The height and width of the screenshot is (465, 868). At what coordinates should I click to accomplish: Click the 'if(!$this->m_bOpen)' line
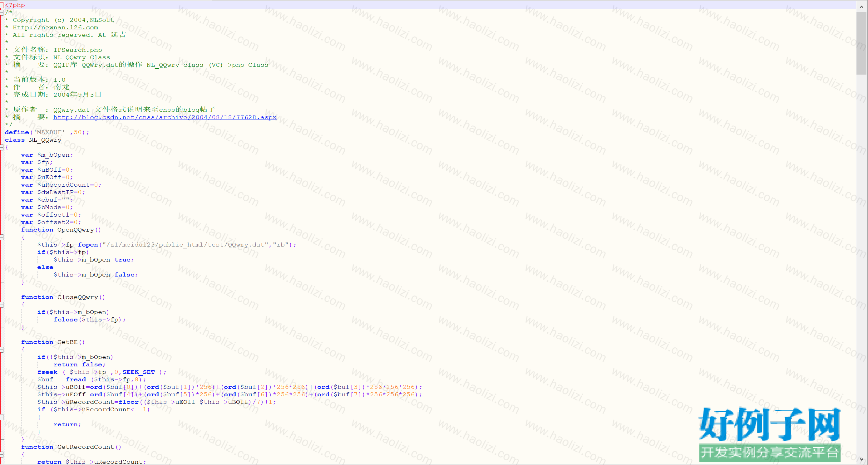tap(75, 357)
